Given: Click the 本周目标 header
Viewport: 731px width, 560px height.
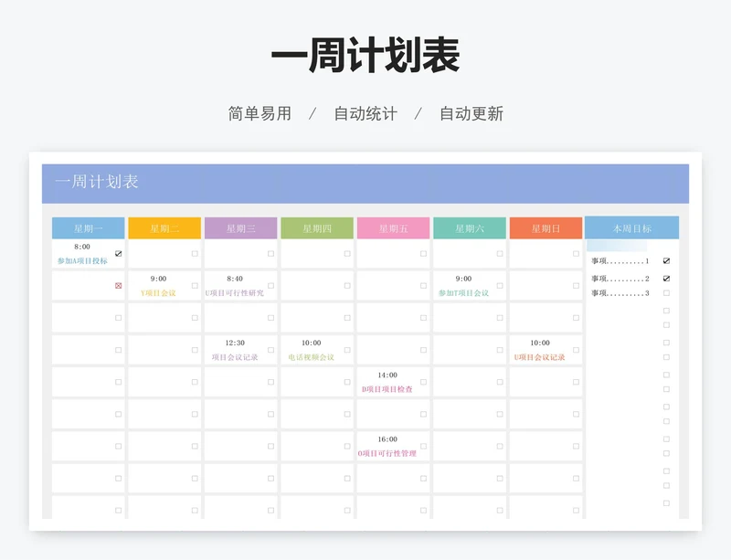Looking at the screenshot, I should 631,228.
